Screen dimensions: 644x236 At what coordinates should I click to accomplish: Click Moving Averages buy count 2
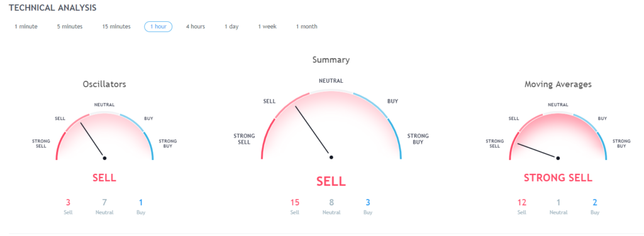[595, 202]
